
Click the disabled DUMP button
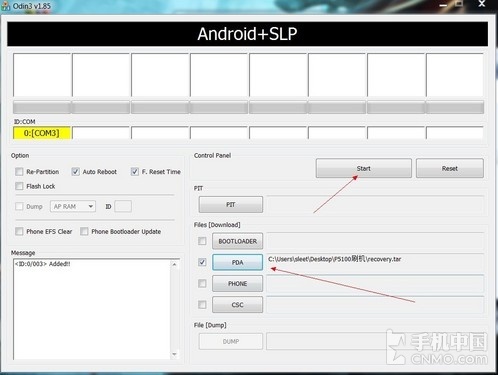tap(231, 341)
